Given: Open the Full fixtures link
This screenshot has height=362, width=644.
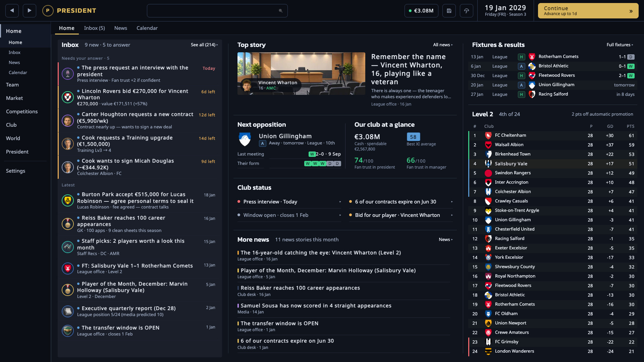Looking at the screenshot, I should pos(620,45).
